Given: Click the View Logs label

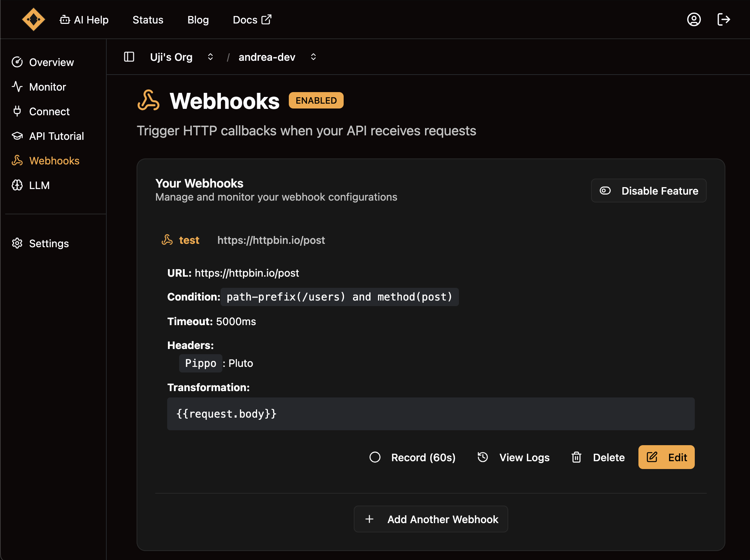Looking at the screenshot, I should pyautogui.click(x=524, y=457).
